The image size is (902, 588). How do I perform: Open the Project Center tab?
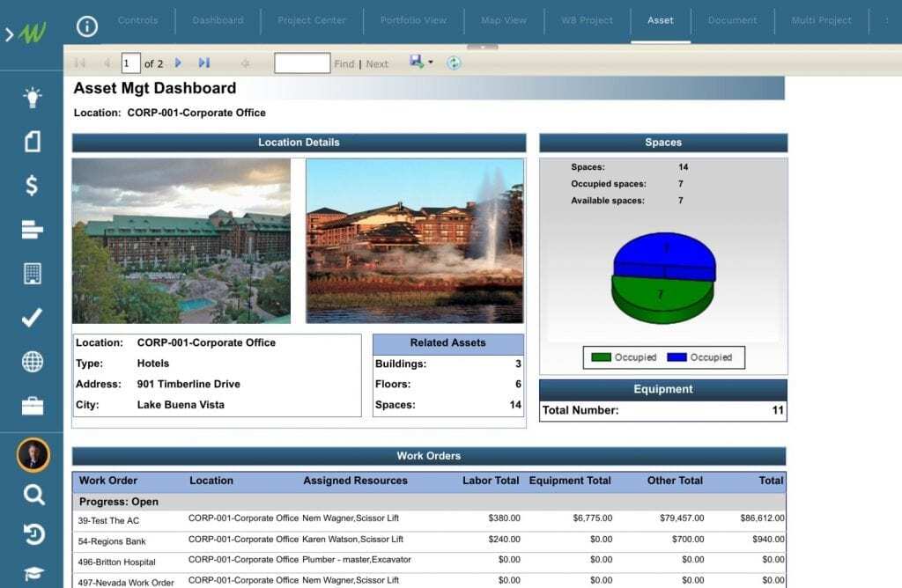pos(312,20)
